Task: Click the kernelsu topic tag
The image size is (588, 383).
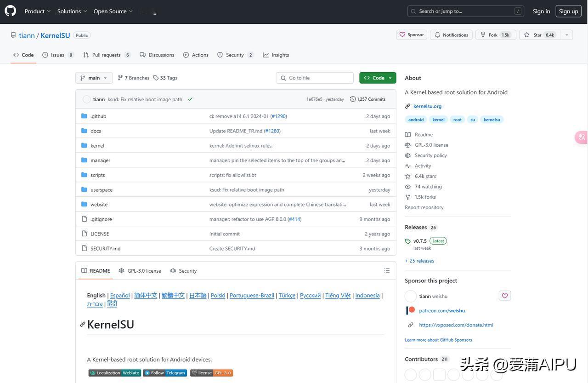Action: pos(492,120)
